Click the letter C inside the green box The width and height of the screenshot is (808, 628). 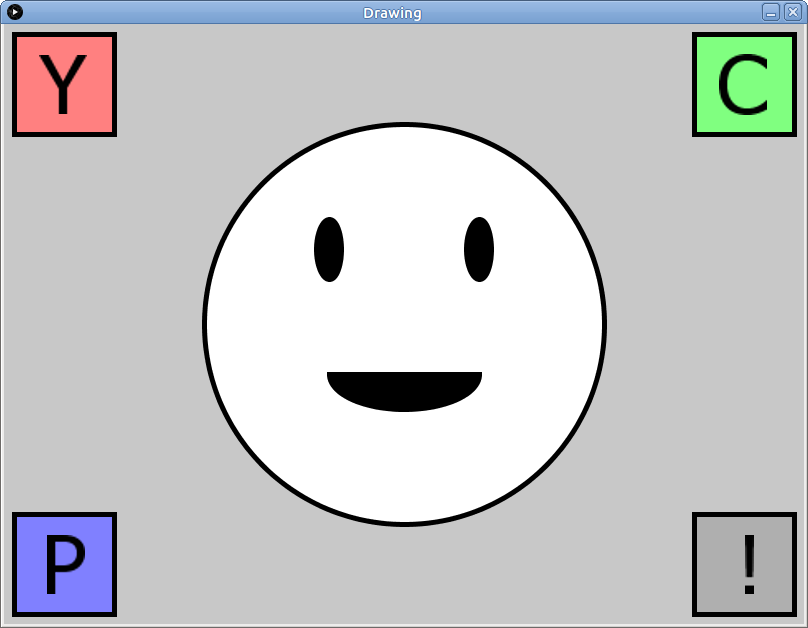[742, 84]
